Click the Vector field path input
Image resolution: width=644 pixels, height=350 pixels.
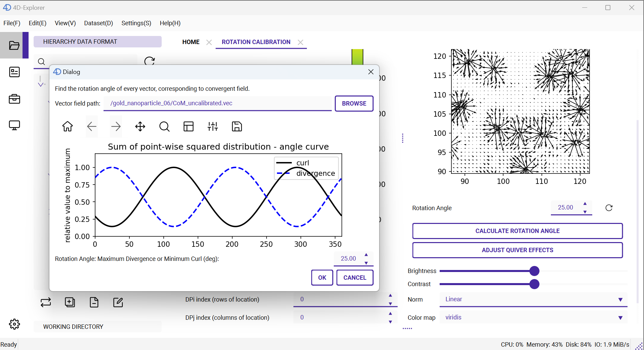coord(217,104)
